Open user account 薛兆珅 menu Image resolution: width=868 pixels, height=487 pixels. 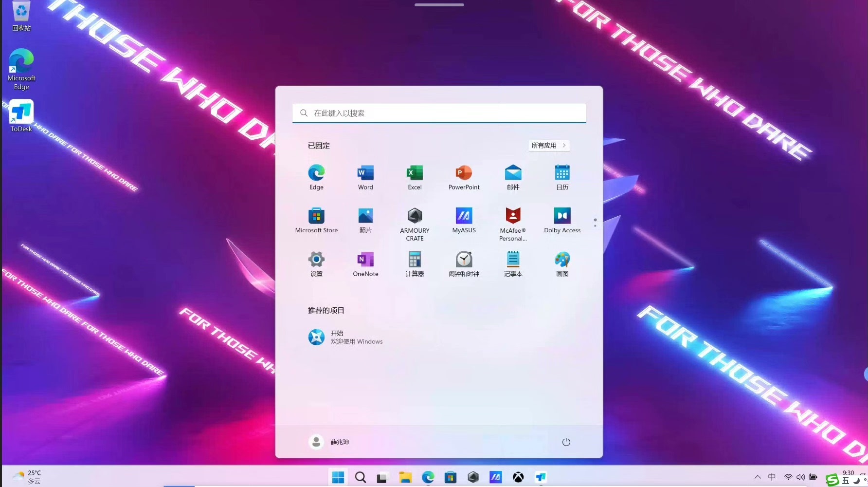tap(329, 442)
